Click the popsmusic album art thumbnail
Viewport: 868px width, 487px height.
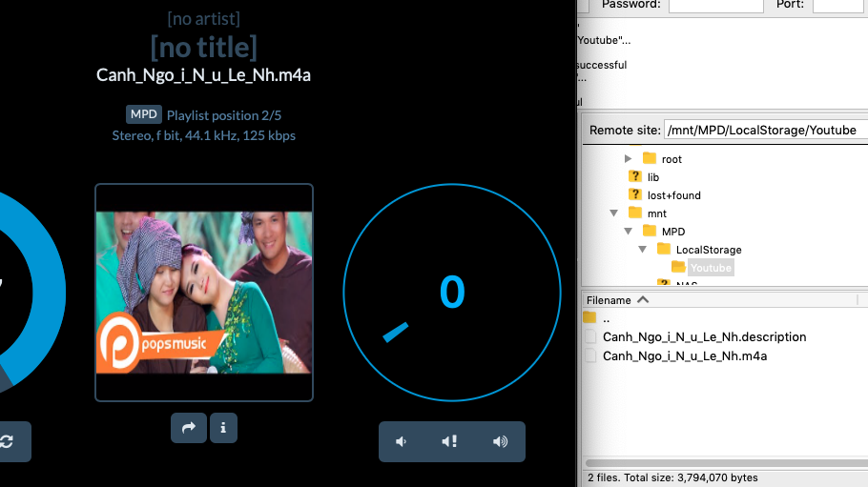[x=204, y=293]
